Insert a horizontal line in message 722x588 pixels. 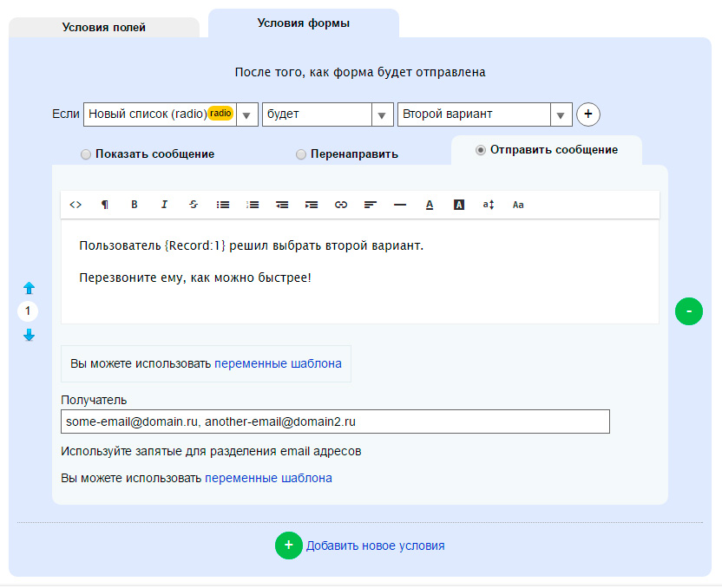tap(400, 205)
